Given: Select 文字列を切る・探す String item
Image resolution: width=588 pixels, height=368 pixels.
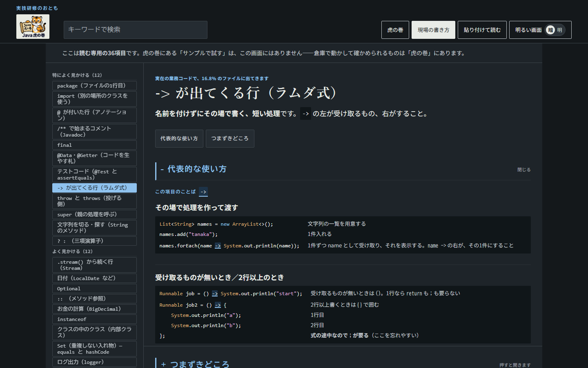Looking at the screenshot, I should point(94,228).
